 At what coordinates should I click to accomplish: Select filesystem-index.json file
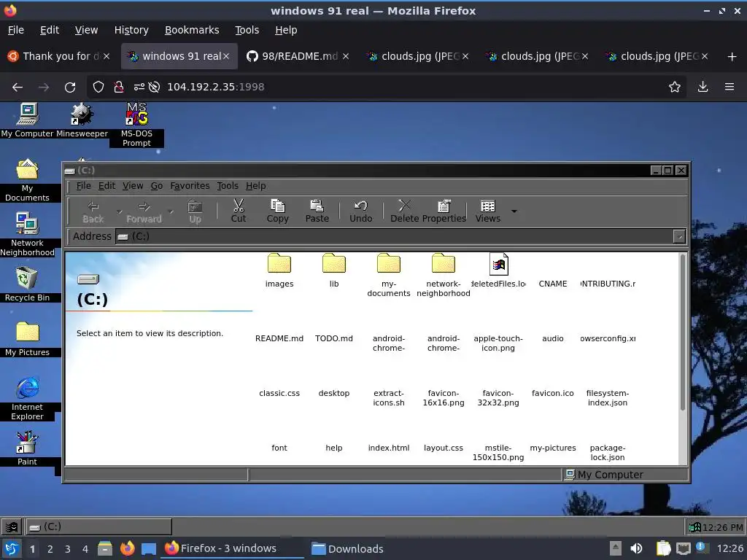pyautogui.click(x=608, y=398)
